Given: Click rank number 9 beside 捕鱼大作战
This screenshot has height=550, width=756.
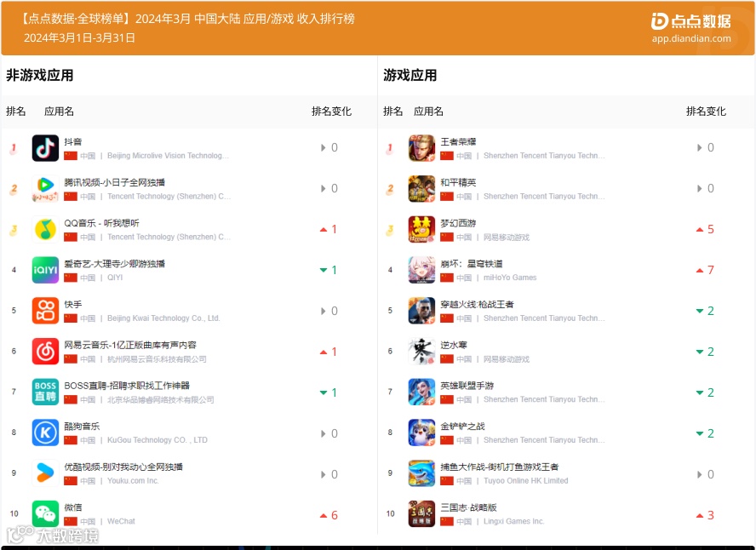Looking at the screenshot, I should 390,473.
